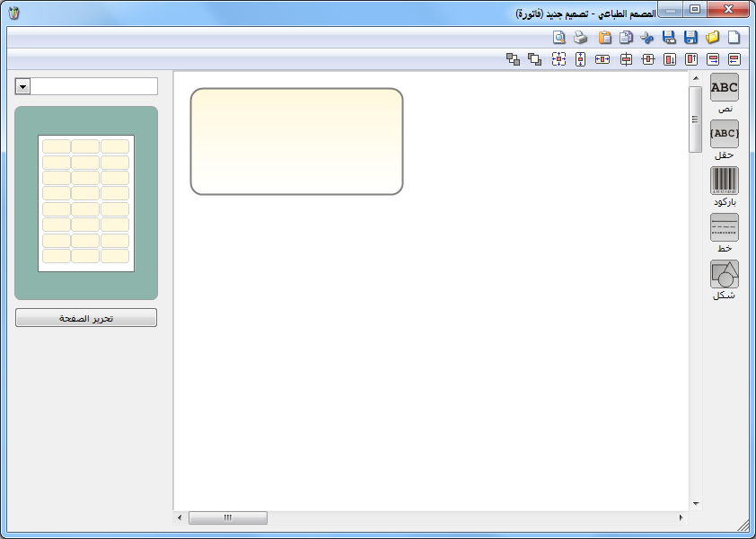The image size is (756, 539).
Task: Cut selection with the scissors icon
Action: pos(647,37)
